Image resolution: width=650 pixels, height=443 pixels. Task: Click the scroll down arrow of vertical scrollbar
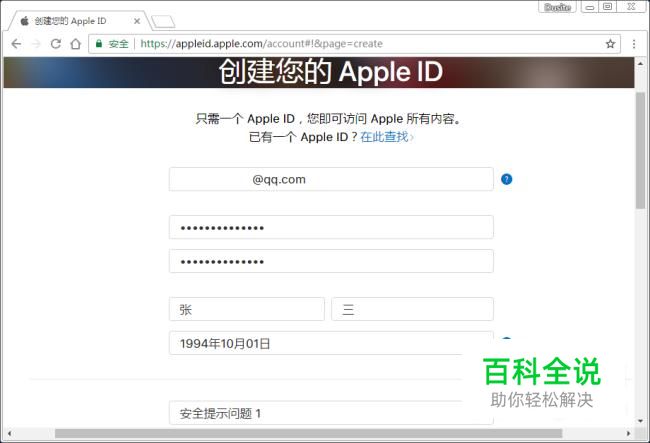(x=640, y=421)
